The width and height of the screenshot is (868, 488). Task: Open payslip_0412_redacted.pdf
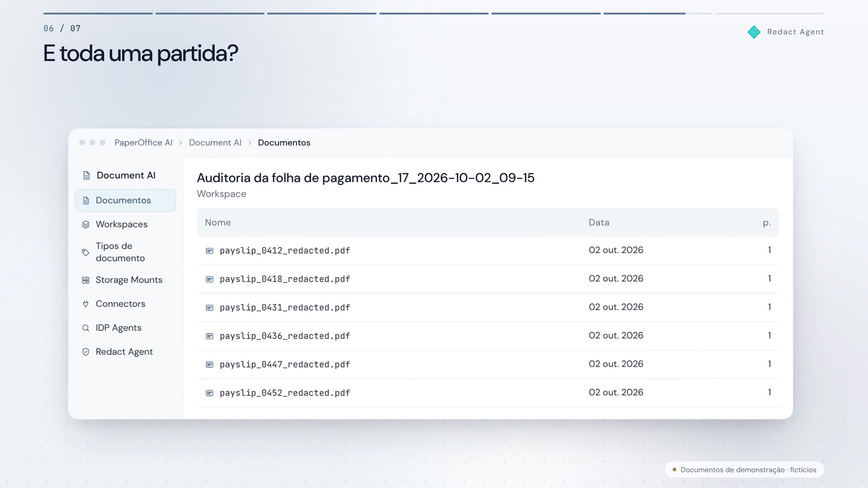click(285, 251)
